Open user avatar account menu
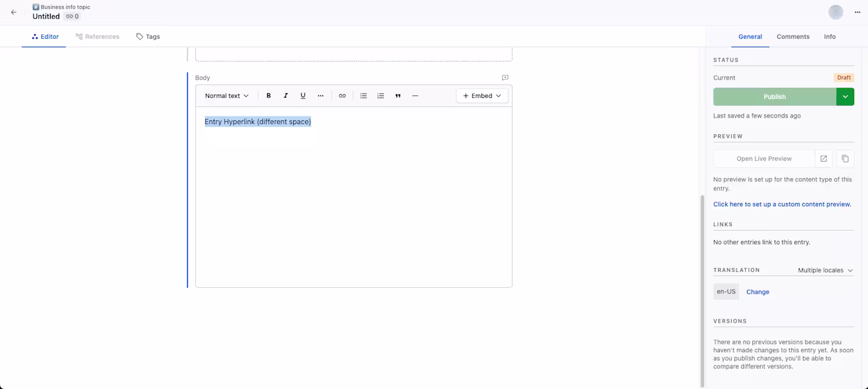The image size is (868, 389). (x=836, y=12)
